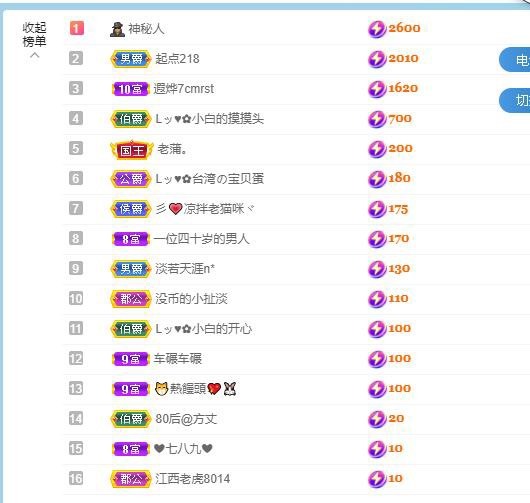Image resolution: width=530 pixels, height=503 pixels.
Task: Click the 电 blue button at right edge
Action: pos(515,60)
